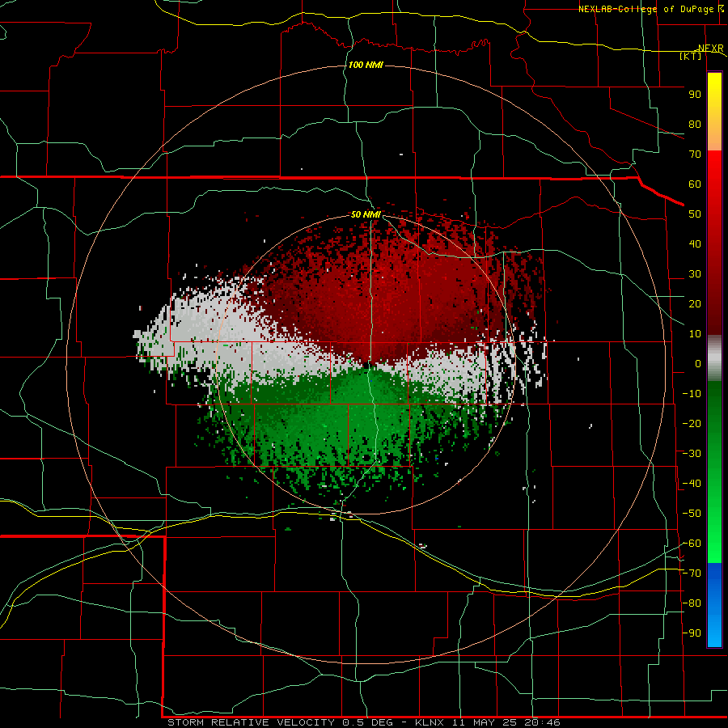The width and height of the screenshot is (728, 728).
Task: Click the KLNX radar site identifier
Action: point(430,722)
